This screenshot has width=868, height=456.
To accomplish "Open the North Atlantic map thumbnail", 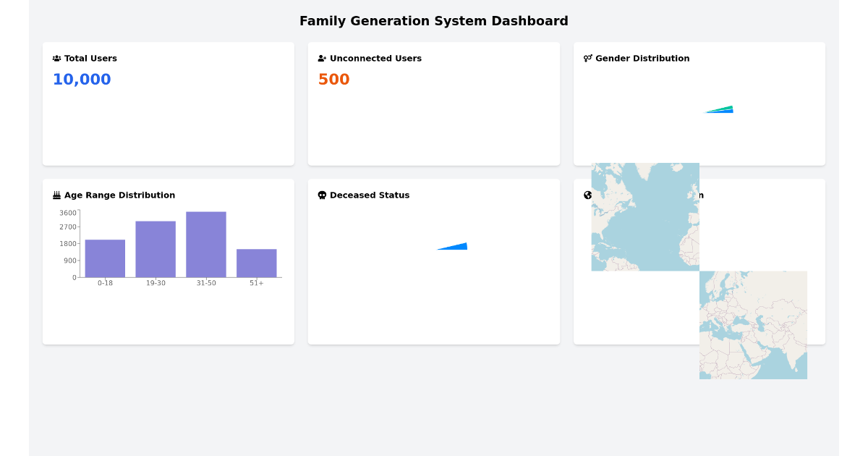I will click(x=645, y=217).
